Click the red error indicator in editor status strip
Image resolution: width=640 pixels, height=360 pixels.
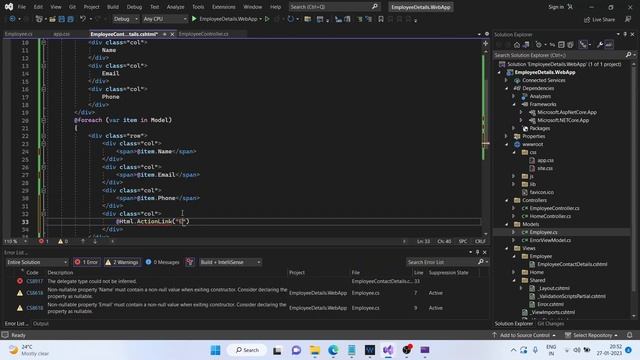click(x=41, y=241)
